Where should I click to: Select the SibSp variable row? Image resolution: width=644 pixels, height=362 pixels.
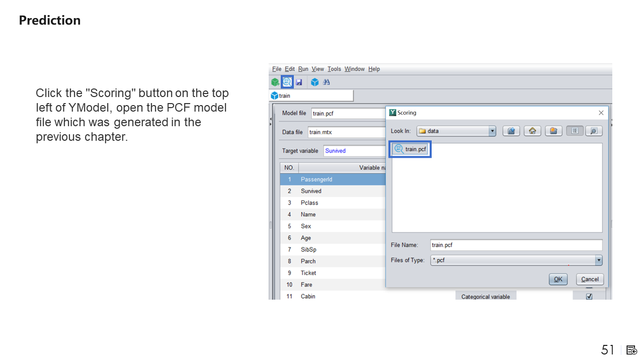[333, 249]
